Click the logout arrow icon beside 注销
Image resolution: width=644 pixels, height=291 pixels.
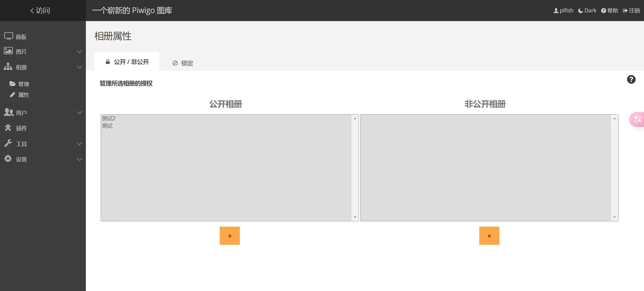click(x=625, y=11)
